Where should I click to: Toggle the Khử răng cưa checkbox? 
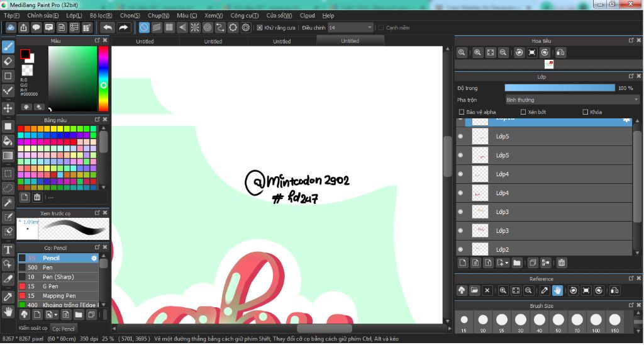click(x=260, y=28)
